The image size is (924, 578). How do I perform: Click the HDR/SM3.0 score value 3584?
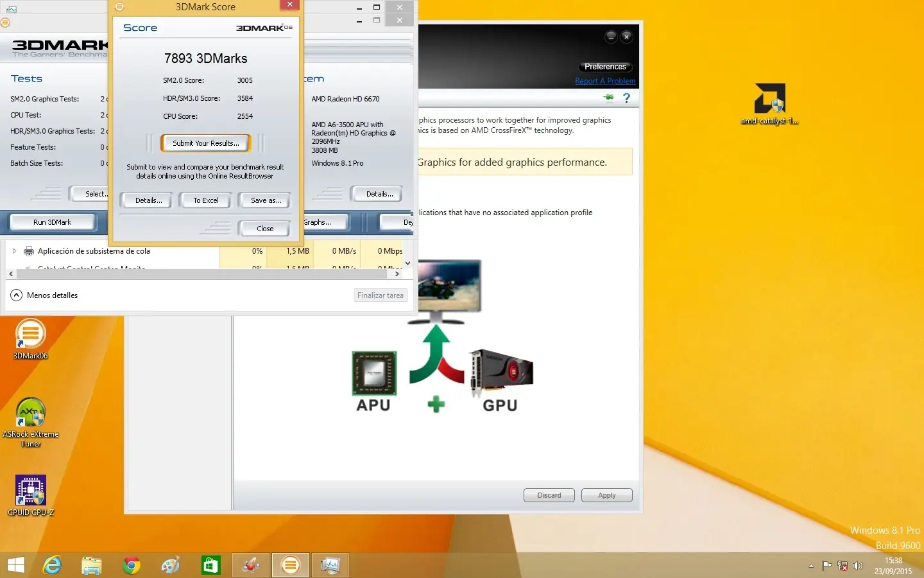tap(245, 98)
